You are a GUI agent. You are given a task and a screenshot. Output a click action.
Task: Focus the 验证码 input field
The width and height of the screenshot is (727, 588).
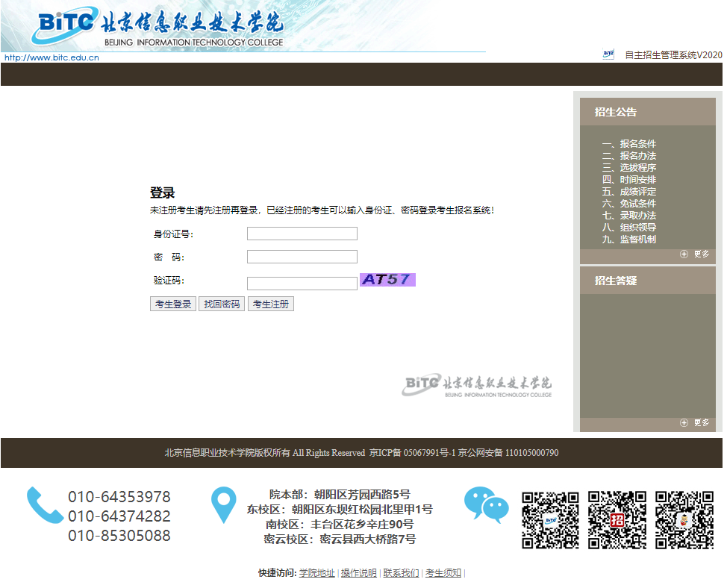(x=302, y=283)
